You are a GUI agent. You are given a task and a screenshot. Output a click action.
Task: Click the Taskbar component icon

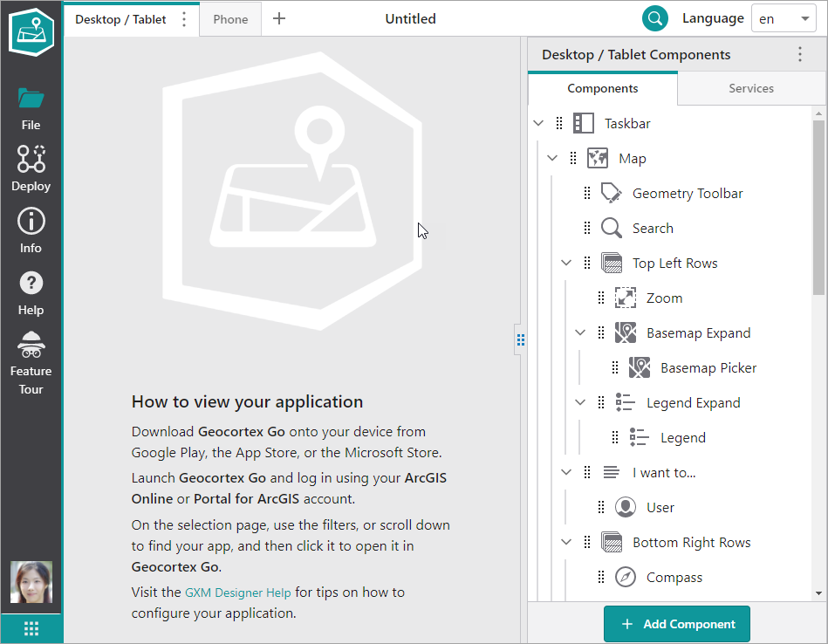[584, 123]
